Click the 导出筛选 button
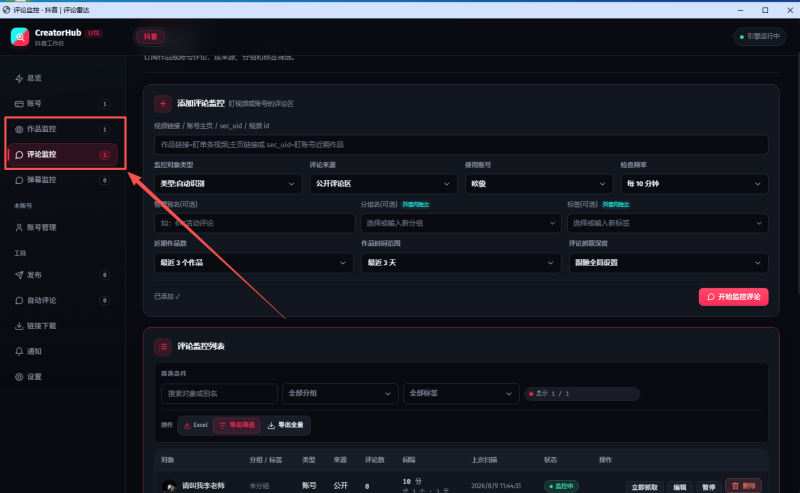Image resolution: width=800 pixels, height=493 pixels. click(x=237, y=425)
